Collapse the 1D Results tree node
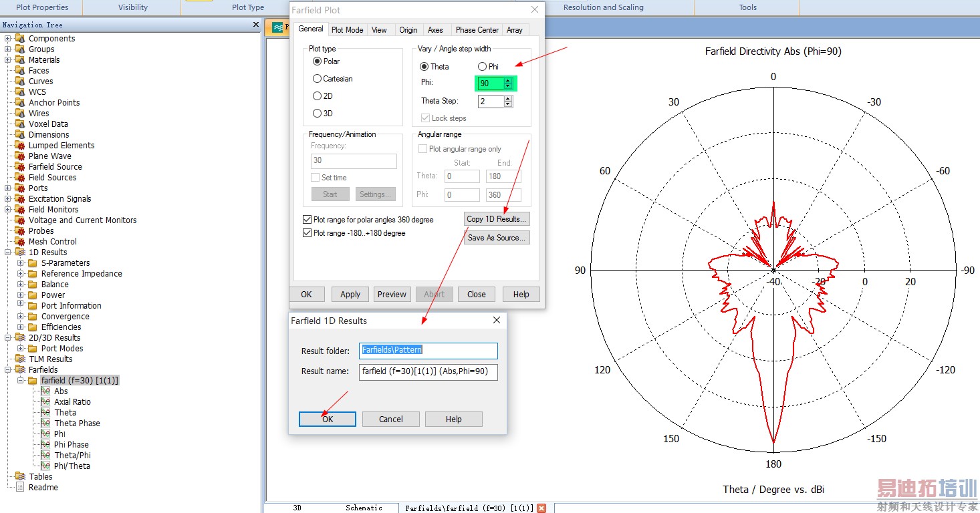The width and height of the screenshot is (980, 513). point(8,252)
